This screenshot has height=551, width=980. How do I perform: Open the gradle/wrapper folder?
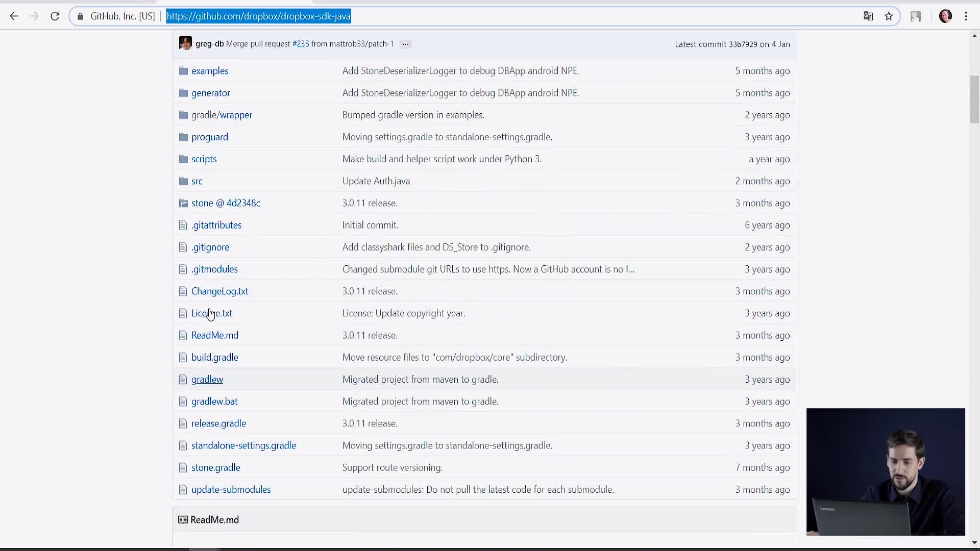coord(222,115)
